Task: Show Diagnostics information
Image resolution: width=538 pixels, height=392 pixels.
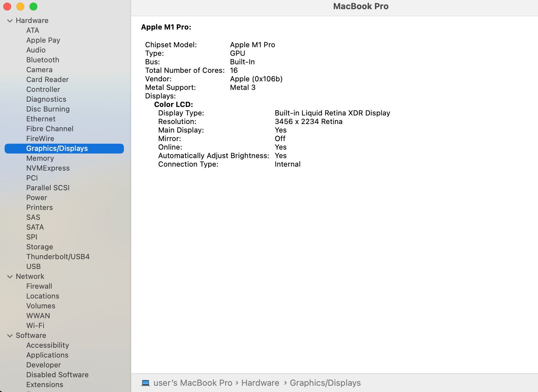Action: (x=46, y=99)
